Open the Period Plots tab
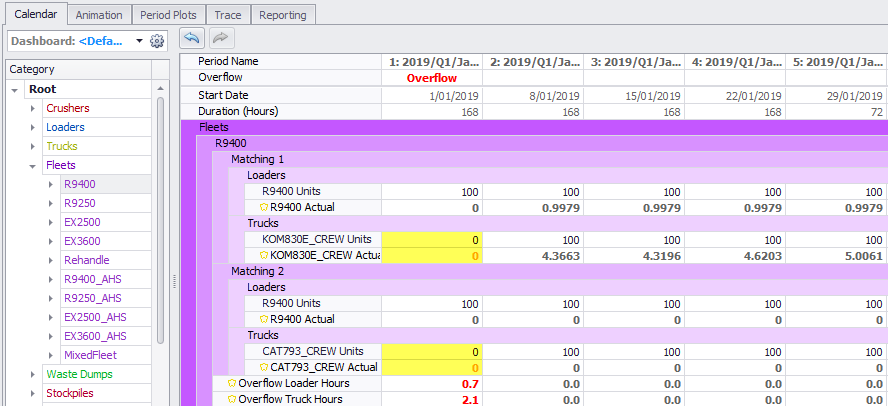 tap(169, 15)
